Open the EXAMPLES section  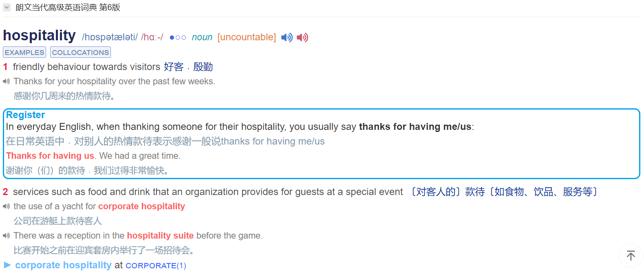[24, 52]
